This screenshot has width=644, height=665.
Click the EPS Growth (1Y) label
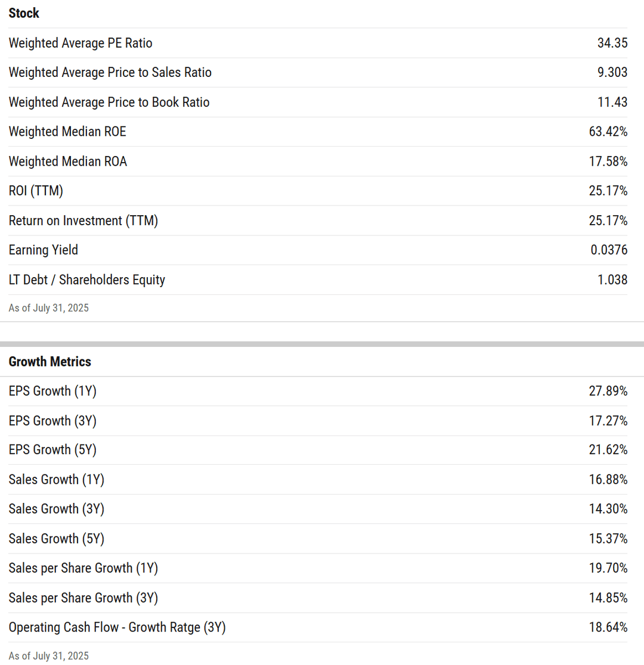pyautogui.click(x=52, y=391)
